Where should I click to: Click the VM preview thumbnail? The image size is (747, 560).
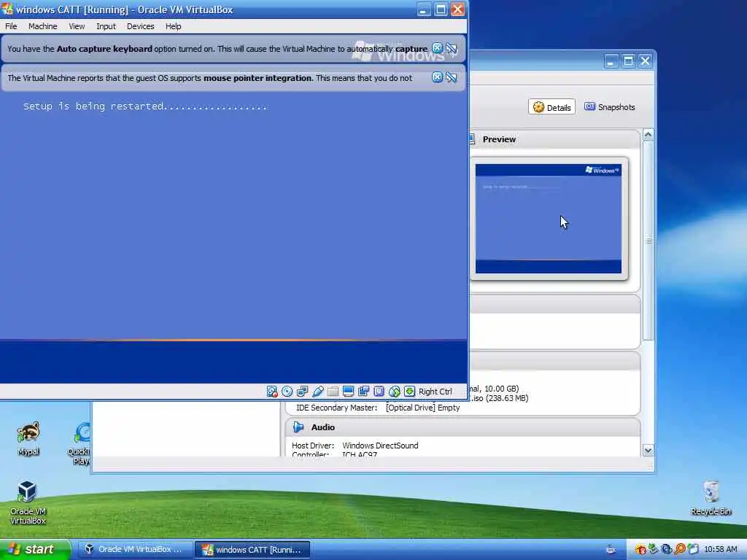tap(549, 219)
